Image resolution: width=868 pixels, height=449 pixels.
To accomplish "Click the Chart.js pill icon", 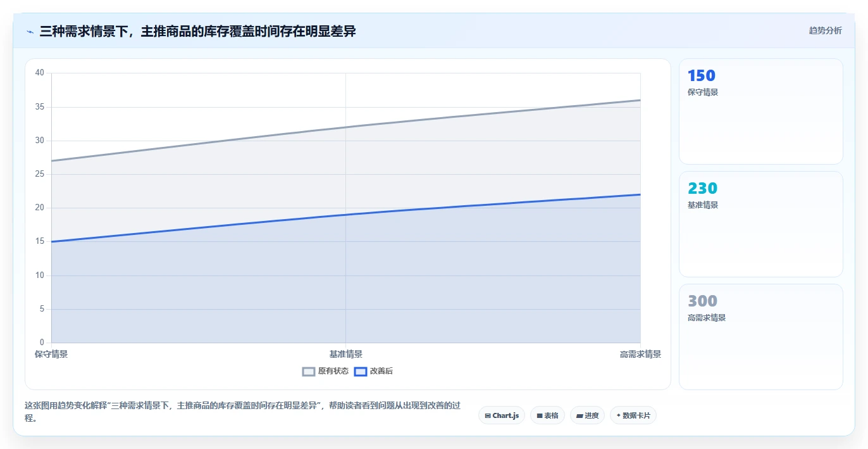I will point(488,416).
